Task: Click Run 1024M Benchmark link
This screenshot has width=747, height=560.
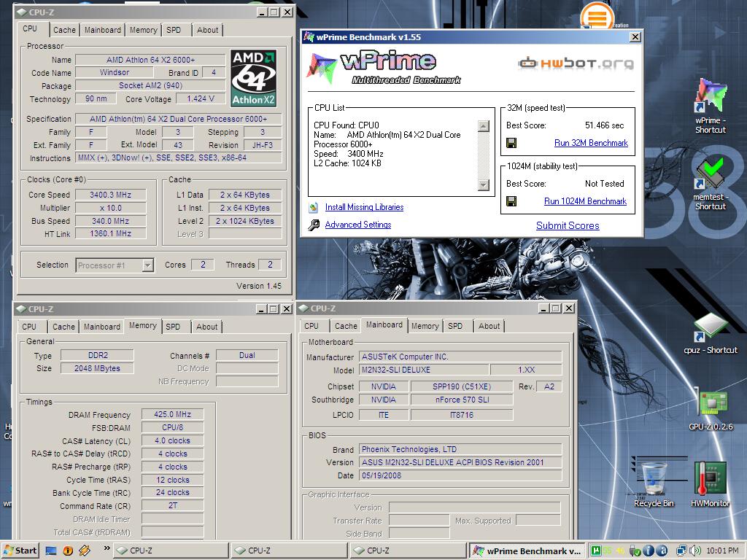Action: pyautogui.click(x=585, y=201)
